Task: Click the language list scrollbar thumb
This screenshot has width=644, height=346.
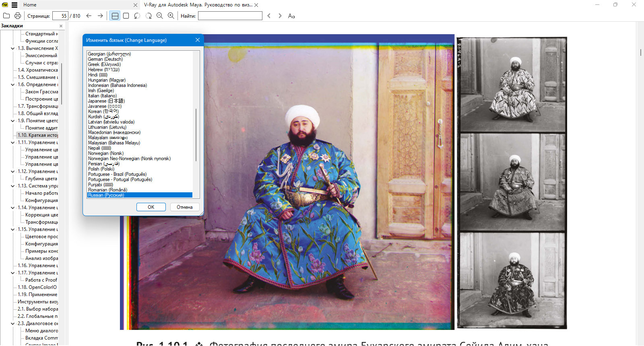Action: tap(196, 135)
